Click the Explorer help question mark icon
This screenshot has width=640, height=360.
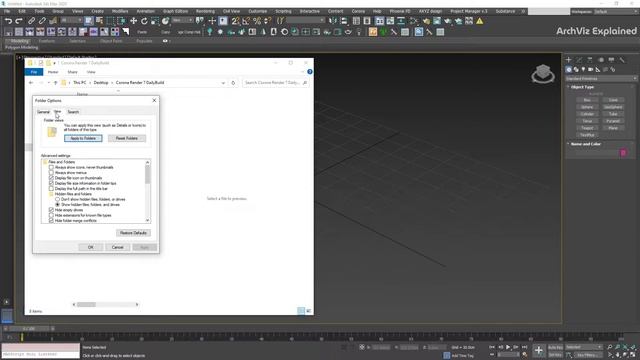tap(310, 72)
